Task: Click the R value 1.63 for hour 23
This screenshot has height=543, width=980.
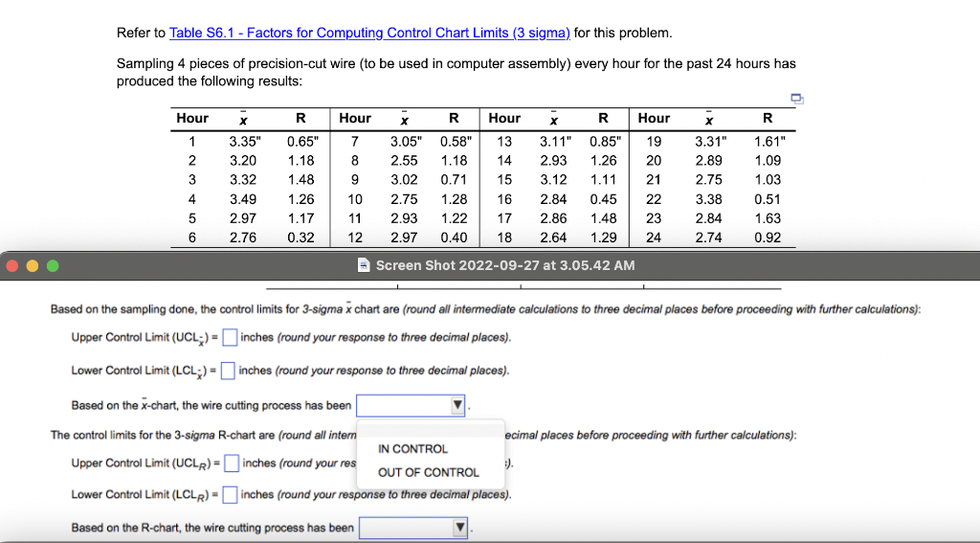Action: [x=768, y=218]
